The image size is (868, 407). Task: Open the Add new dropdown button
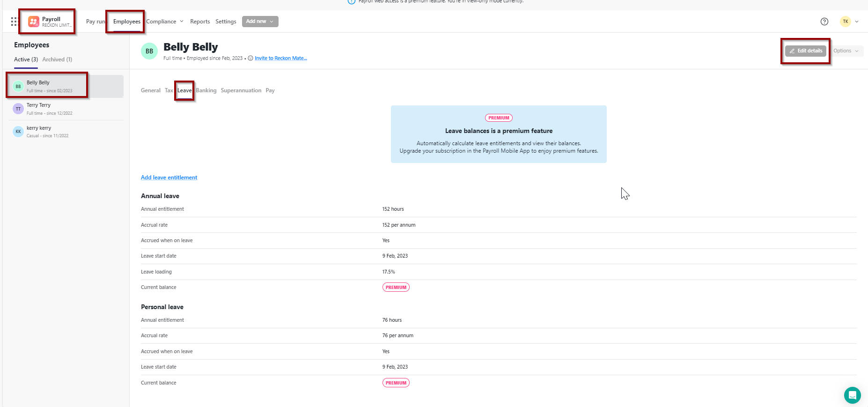pos(260,22)
